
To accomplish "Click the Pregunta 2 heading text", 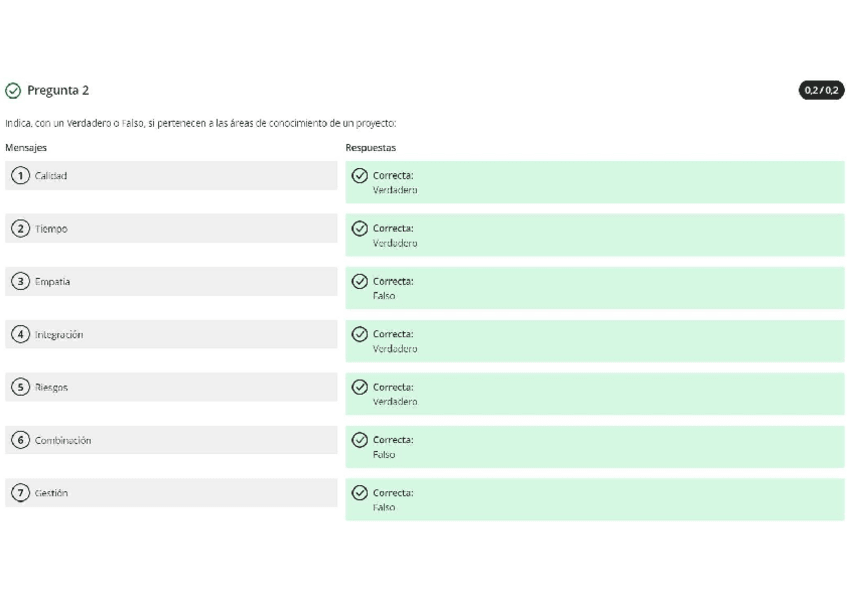I will [x=58, y=91].
